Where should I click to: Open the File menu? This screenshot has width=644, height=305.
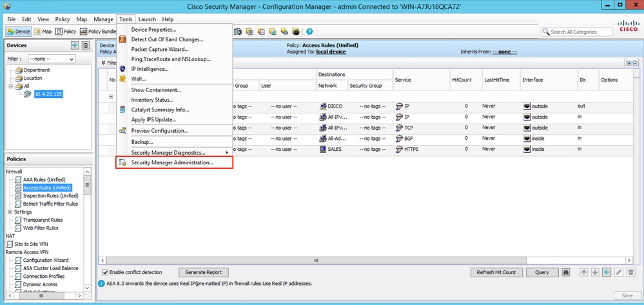point(12,19)
